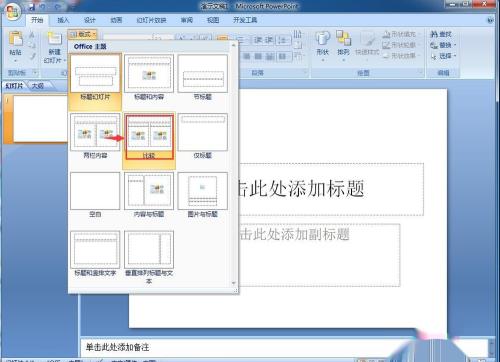Open the Layout (版式) dropdown button

coord(82,34)
